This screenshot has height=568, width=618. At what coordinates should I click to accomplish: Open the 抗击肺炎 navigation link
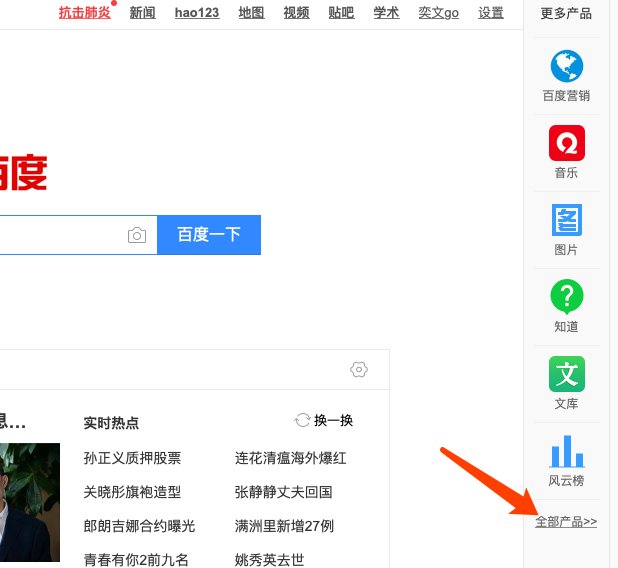click(85, 13)
